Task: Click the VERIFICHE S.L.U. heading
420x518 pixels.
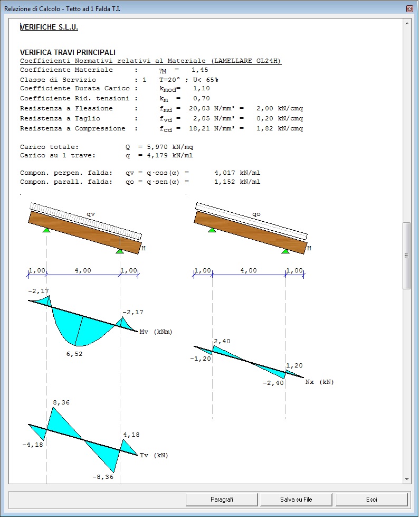Action: 49,27
